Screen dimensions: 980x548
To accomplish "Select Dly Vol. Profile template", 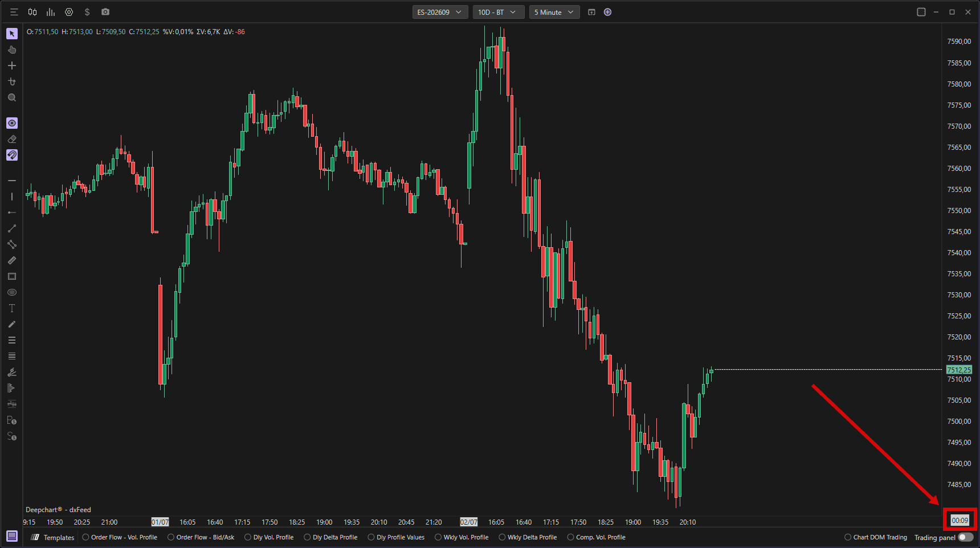I will click(269, 537).
